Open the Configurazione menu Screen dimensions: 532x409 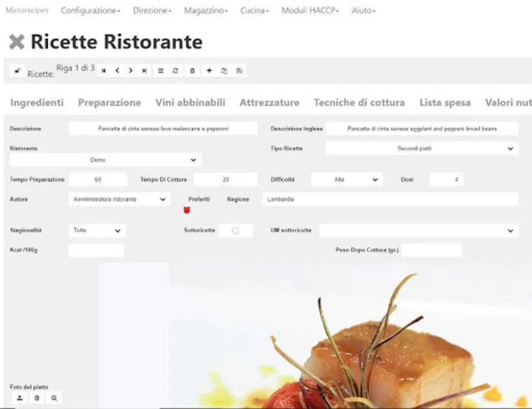(x=90, y=10)
